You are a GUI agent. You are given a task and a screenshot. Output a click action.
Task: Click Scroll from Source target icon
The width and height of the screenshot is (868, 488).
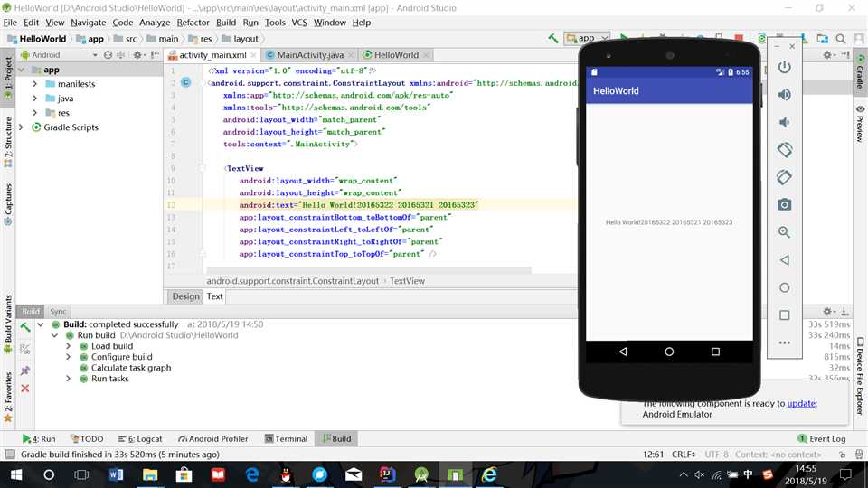pyautogui.click(x=108, y=55)
